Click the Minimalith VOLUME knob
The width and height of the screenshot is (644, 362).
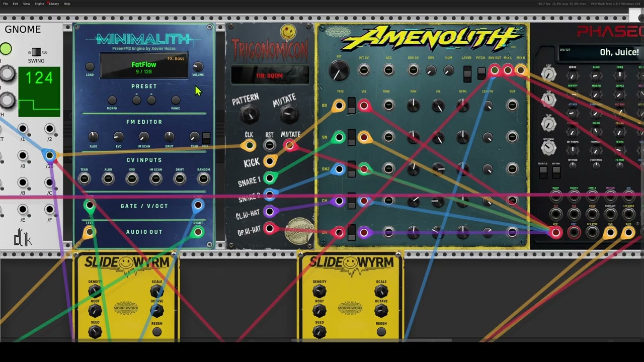click(198, 67)
